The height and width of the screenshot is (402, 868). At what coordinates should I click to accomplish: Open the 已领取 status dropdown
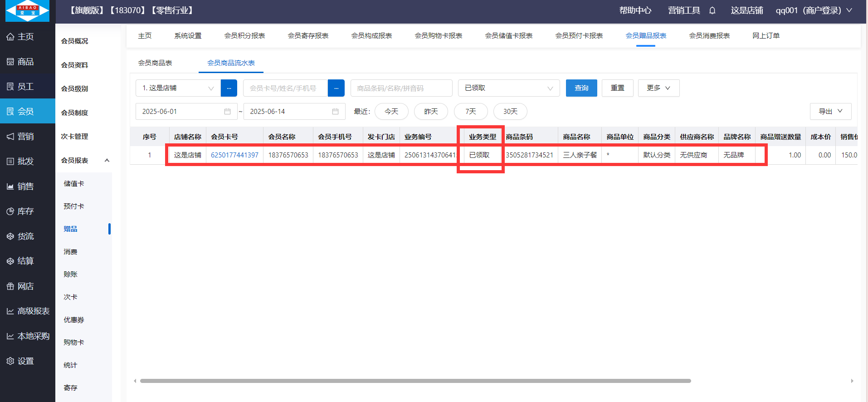point(508,88)
